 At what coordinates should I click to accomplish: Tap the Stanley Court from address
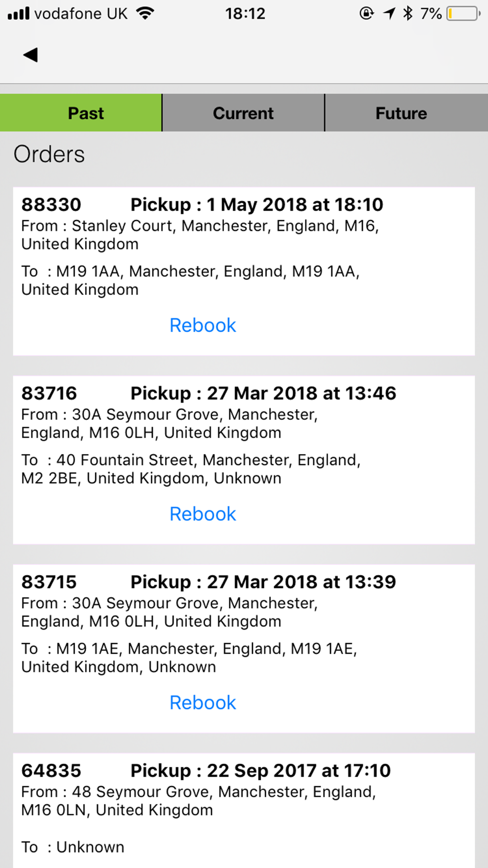tap(200, 235)
